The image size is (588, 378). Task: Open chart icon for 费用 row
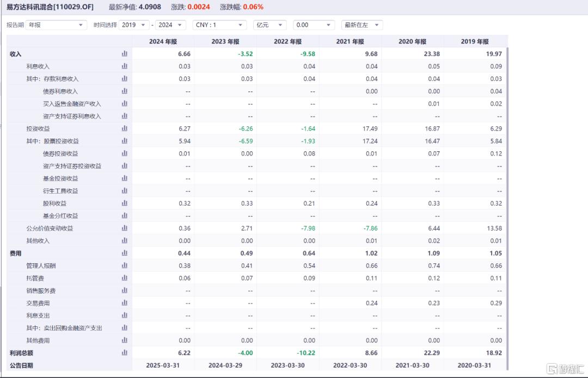[x=125, y=253]
